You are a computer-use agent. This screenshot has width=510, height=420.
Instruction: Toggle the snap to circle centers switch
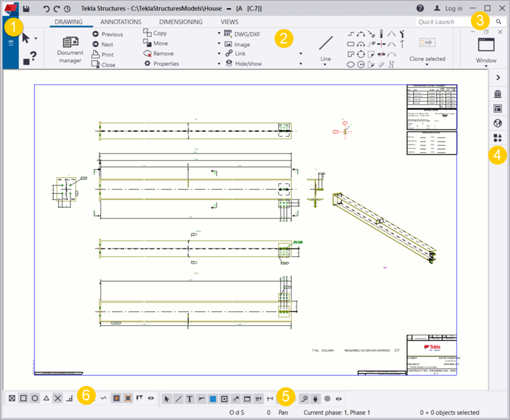coord(35,398)
